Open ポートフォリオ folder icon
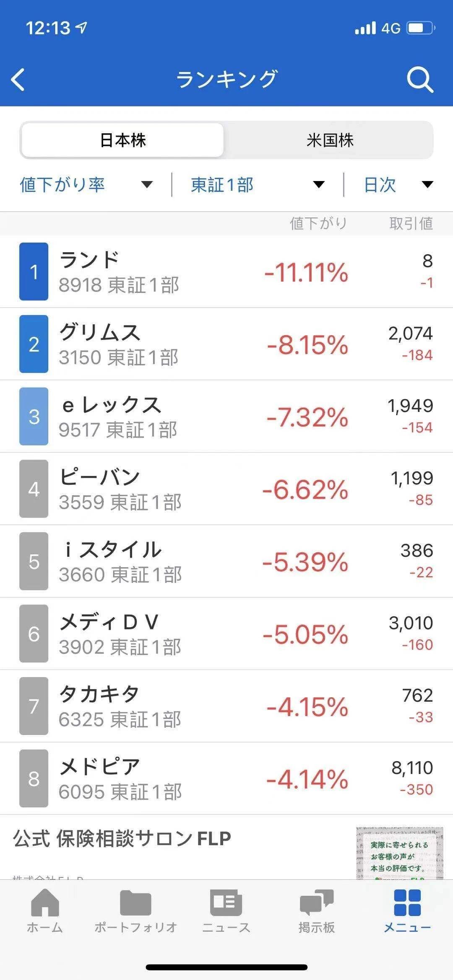Viewport: 453px width, 980px height. pyautogui.click(x=135, y=909)
